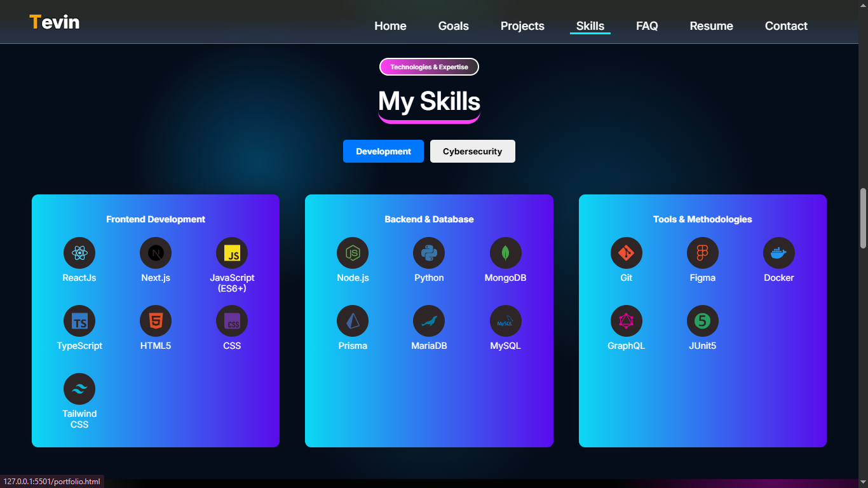The image size is (868, 488).
Task: Select the Python snake icon
Action: point(429,253)
